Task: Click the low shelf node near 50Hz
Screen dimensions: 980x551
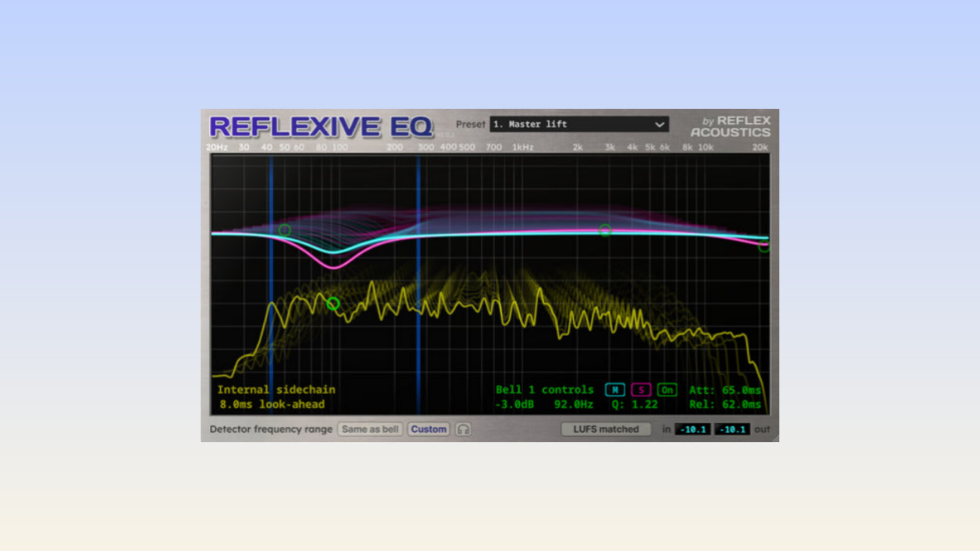Action: 285,230
